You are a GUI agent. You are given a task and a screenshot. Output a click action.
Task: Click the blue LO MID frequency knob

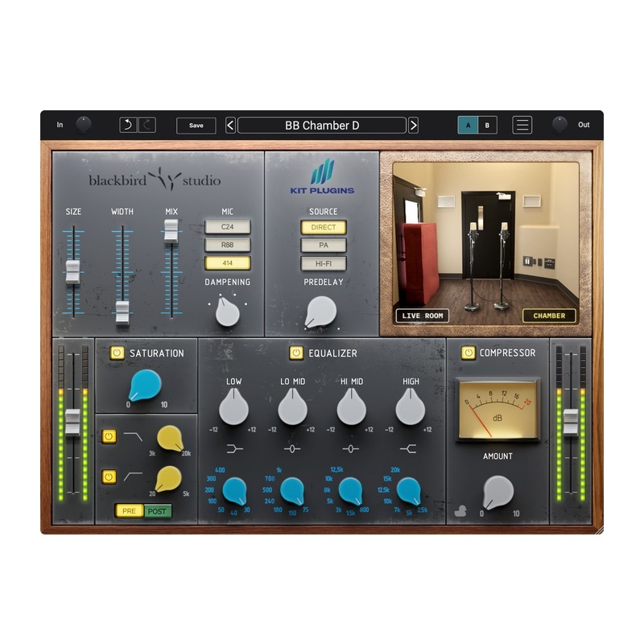[x=292, y=491]
